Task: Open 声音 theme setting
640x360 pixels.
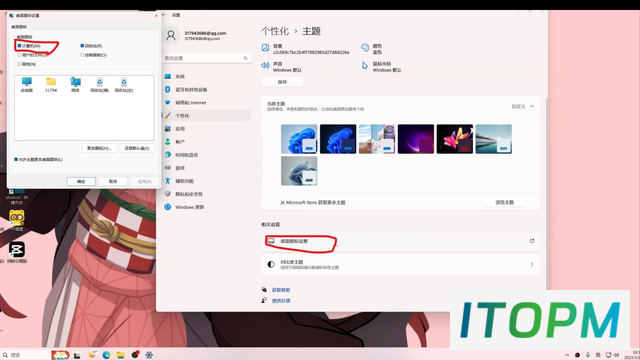Action: [x=282, y=67]
